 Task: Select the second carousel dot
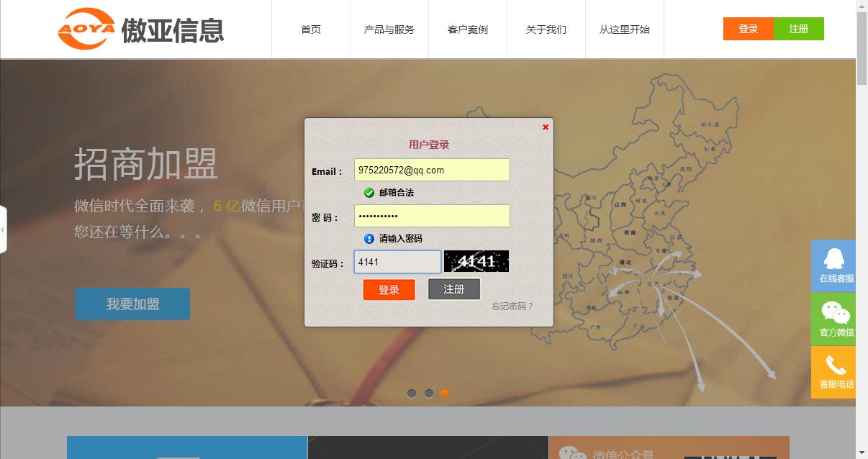point(428,394)
